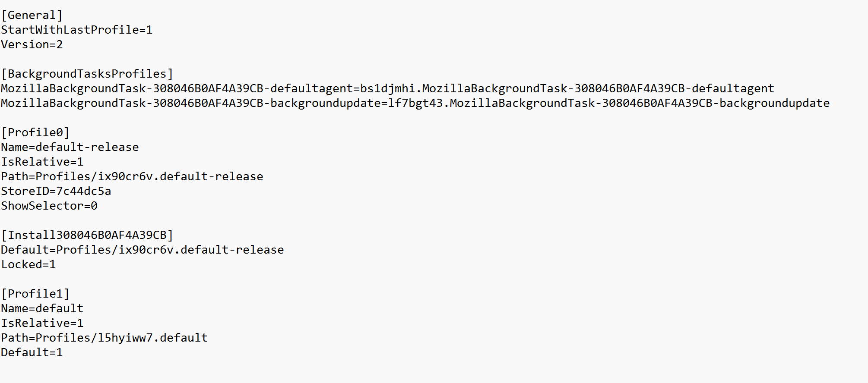Click the [Profile1] section header
The image size is (868, 383).
pyautogui.click(x=35, y=294)
